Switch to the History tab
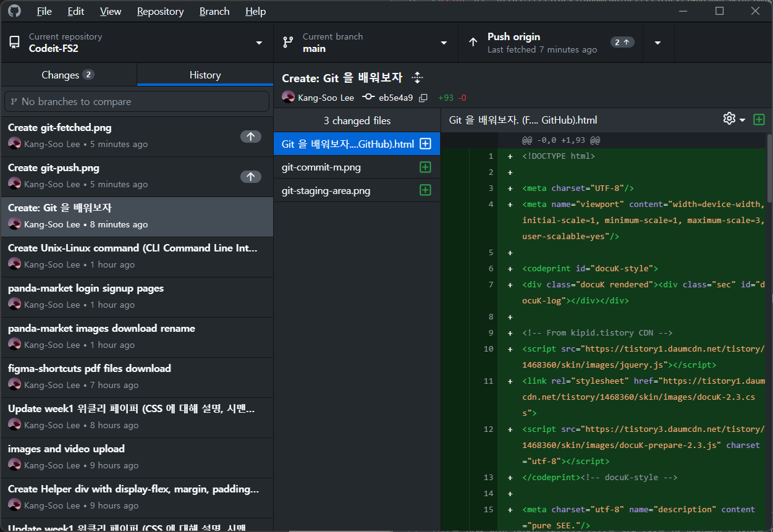The image size is (773, 532). coord(205,75)
